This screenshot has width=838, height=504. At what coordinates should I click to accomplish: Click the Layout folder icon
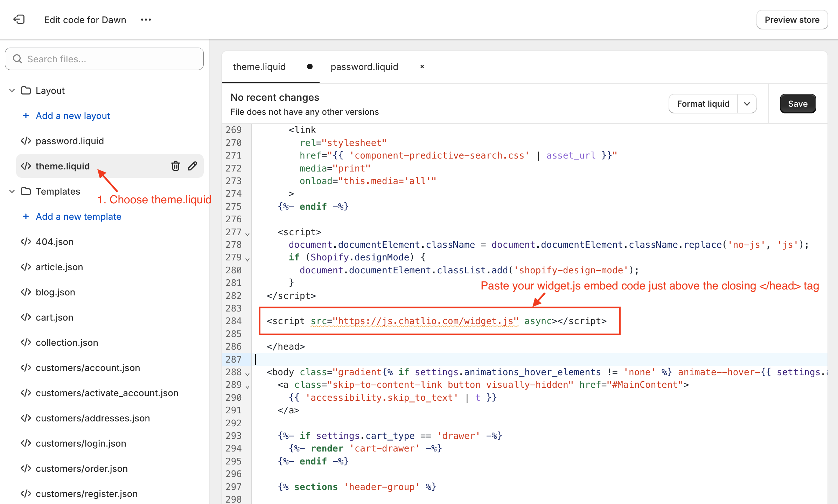tap(26, 90)
